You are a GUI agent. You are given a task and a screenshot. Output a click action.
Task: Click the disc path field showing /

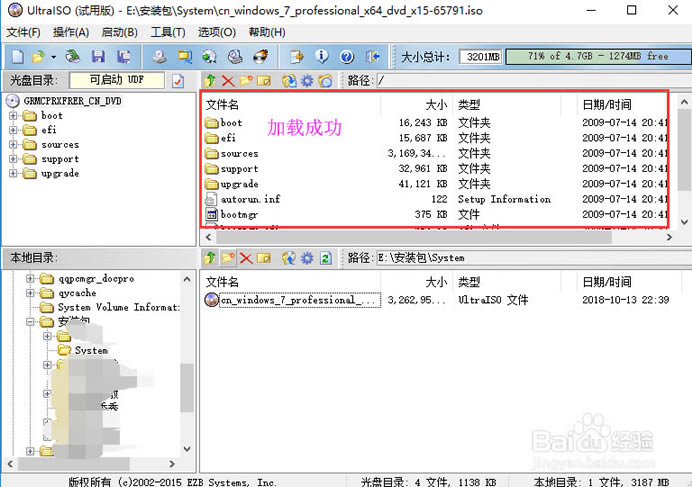coord(533,81)
